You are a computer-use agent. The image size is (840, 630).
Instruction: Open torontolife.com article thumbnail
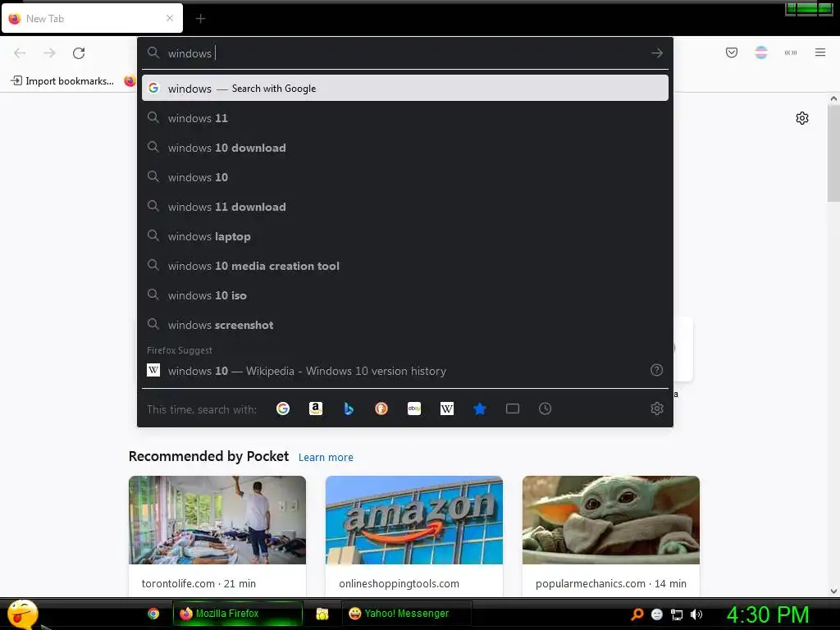point(217,519)
